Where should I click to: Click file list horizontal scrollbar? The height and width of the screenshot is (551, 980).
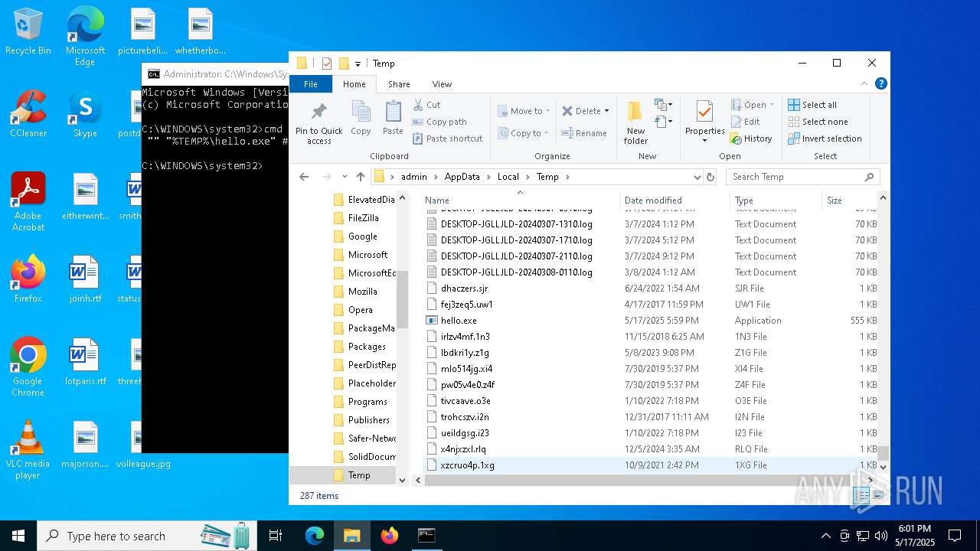click(x=643, y=480)
